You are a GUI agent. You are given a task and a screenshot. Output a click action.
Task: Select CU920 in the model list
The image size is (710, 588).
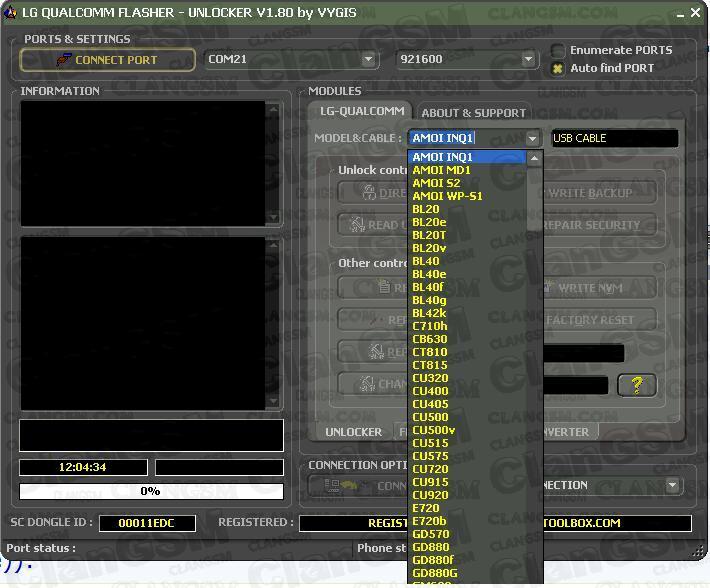click(467, 495)
